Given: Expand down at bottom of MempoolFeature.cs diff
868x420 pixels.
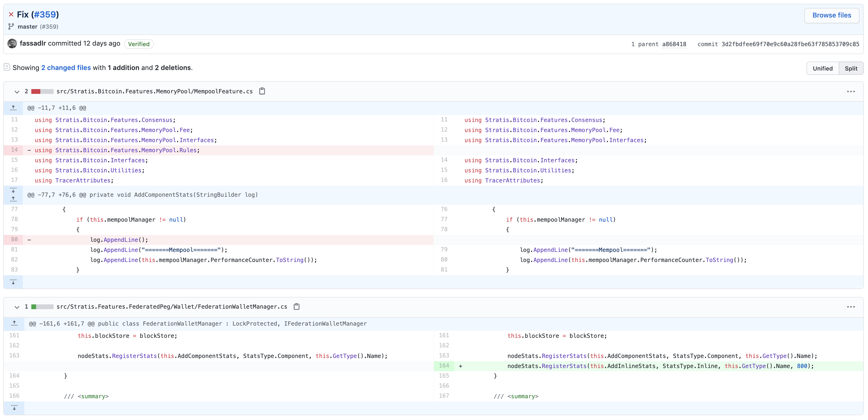Looking at the screenshot, I should pyautogui.click(x=13, y=282).
